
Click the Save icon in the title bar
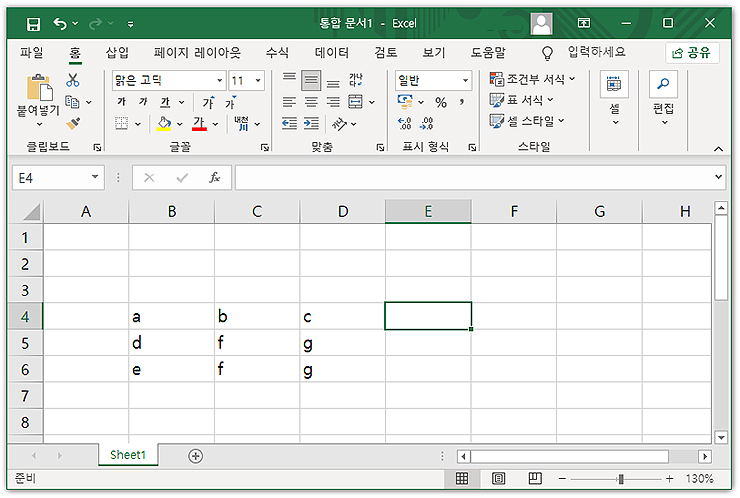pos(33,24)
